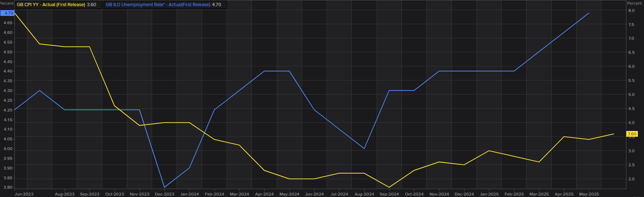Click unemployment line's trough at Aug-2024

pyautogui.click(x=364, y=148)
